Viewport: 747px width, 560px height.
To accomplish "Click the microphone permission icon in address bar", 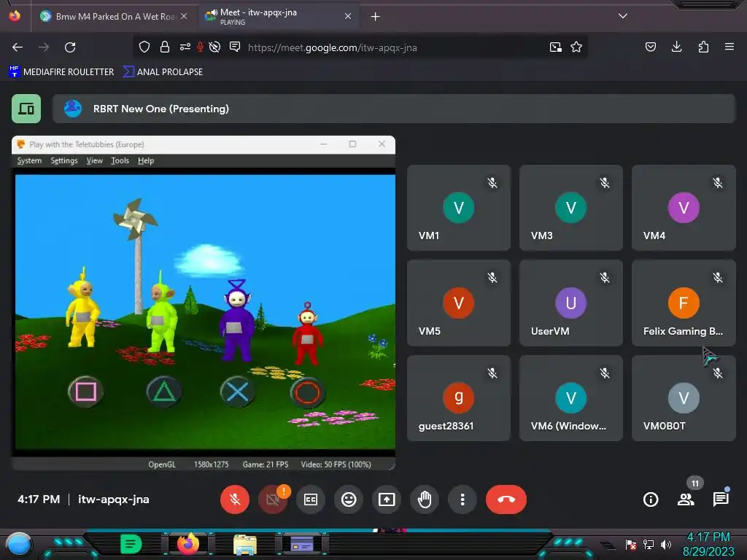I will [201, 47].
